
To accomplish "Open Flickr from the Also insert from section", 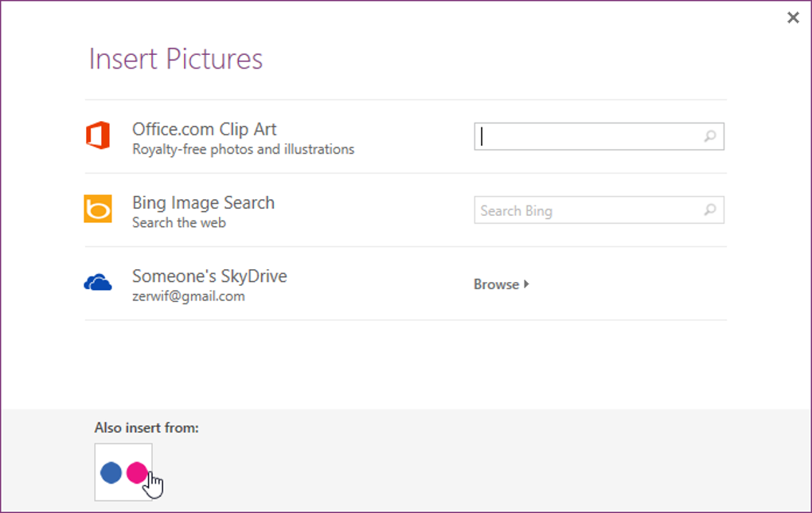I will [123, 472].
